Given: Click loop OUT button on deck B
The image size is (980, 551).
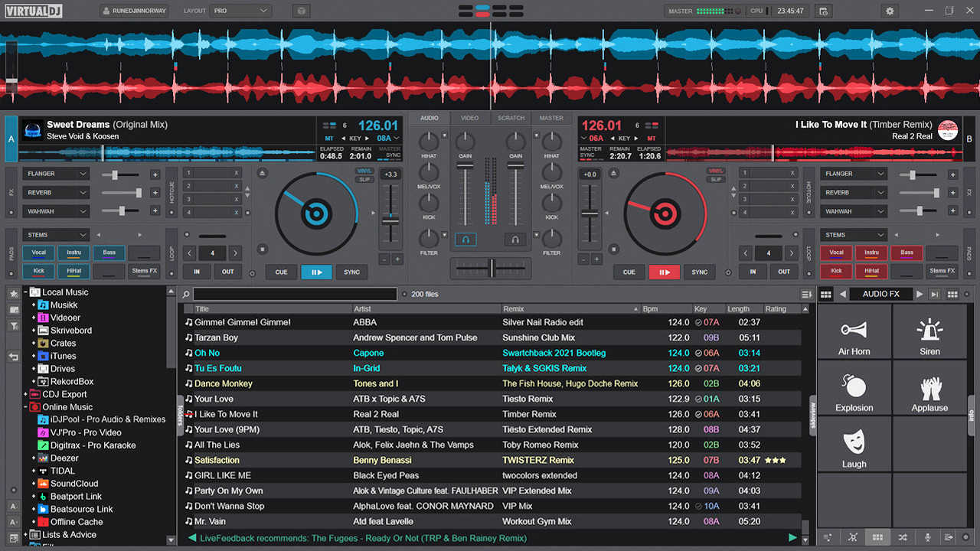Looking at the screenshot, I should click(784, 272).
